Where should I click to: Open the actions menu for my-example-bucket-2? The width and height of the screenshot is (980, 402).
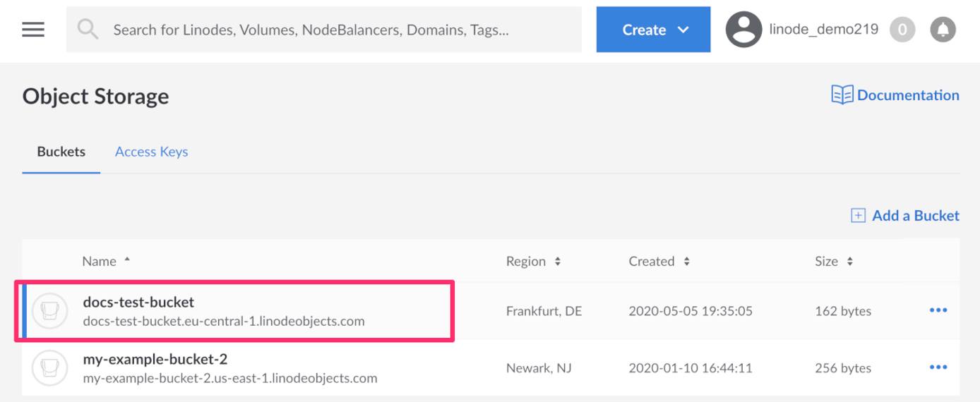click(x=938, y=367)
